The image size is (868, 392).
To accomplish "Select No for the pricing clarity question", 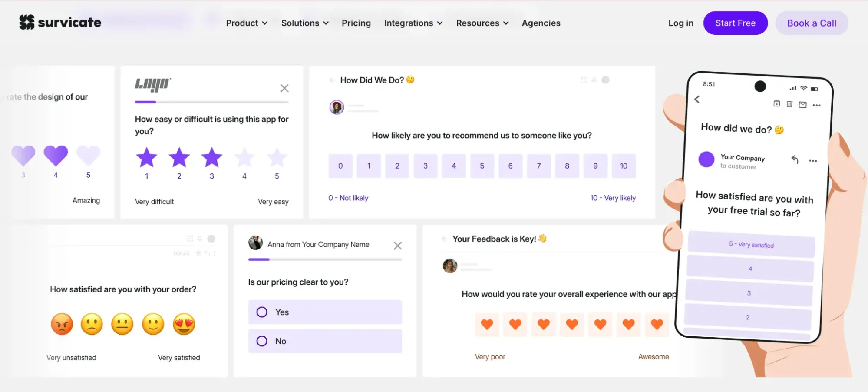I will (324, 341).
